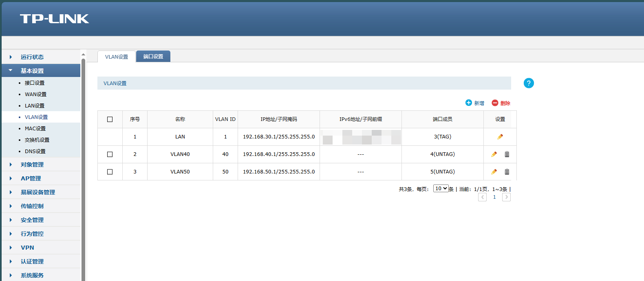Open WAN设置 in the sidebar
The width and height of the screenshot is (644, 281).
tap(35, 94)
